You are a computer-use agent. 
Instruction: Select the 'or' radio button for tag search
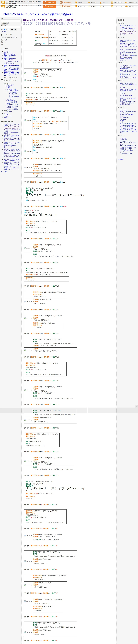pyautogui.click(x=8, y=29)
